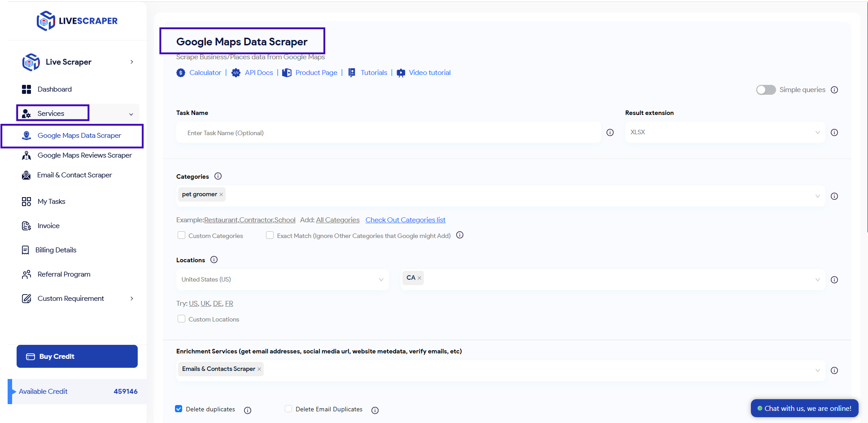868x423 pixels.
Task: Click the Video tutorial icon
Action: [401, 73]
